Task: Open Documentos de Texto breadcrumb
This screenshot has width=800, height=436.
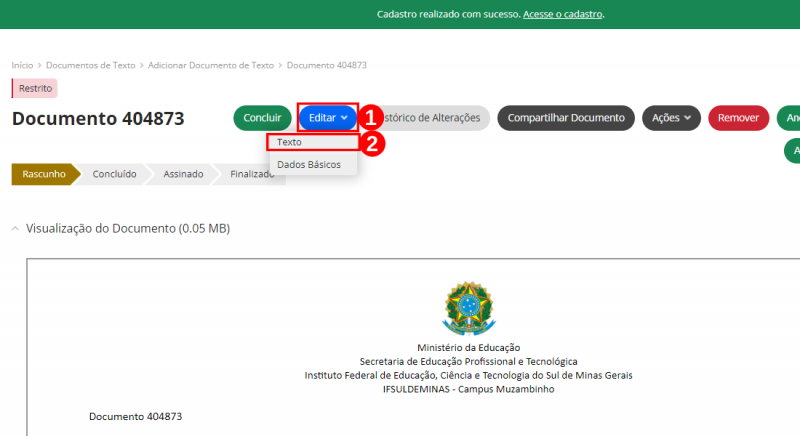Action: point(91,65)
